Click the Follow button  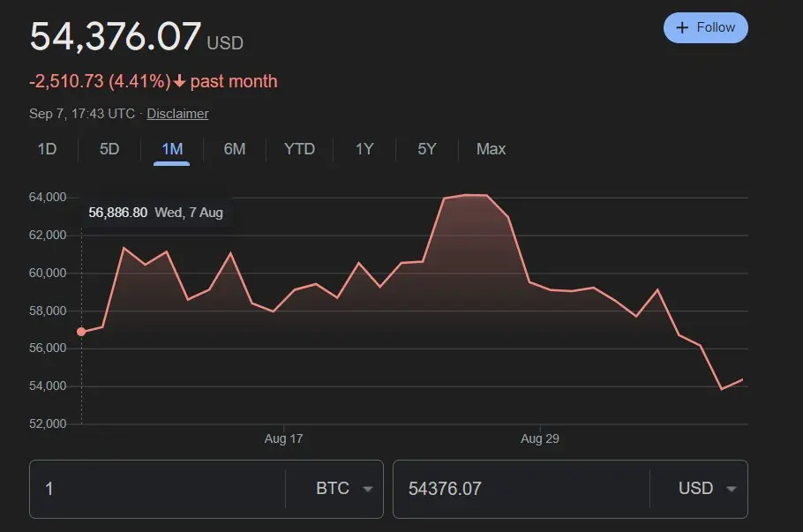coord(705,27)
